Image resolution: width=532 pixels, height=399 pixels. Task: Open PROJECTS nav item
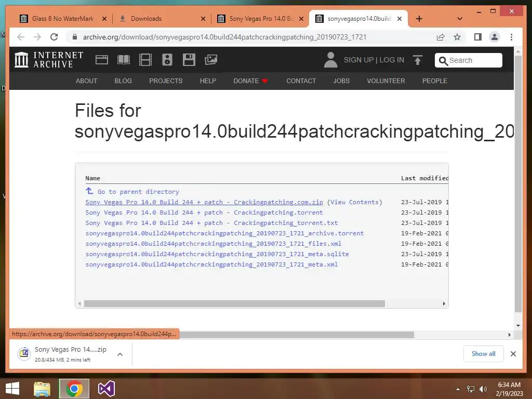coord(166,81)
